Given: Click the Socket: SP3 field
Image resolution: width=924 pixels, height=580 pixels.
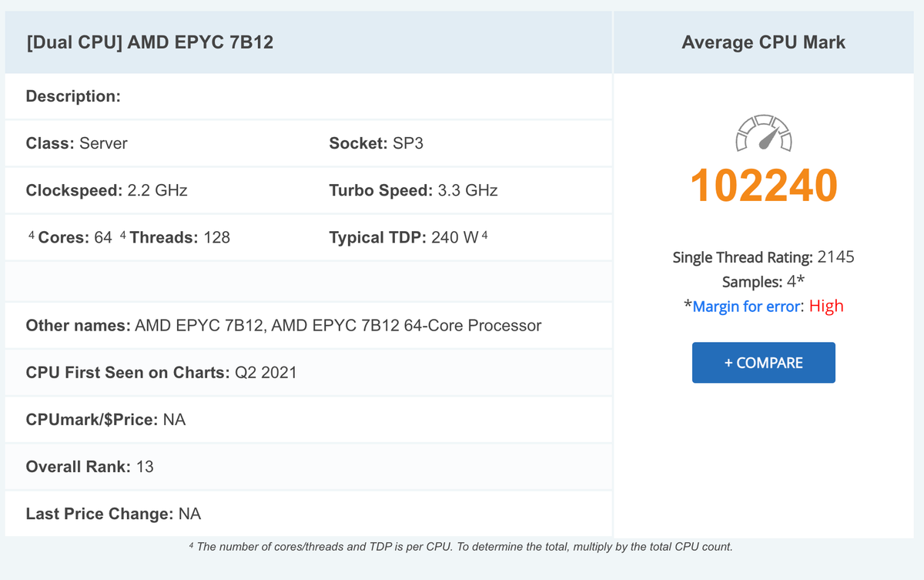Looking at the screenshot, I should 376,143.
